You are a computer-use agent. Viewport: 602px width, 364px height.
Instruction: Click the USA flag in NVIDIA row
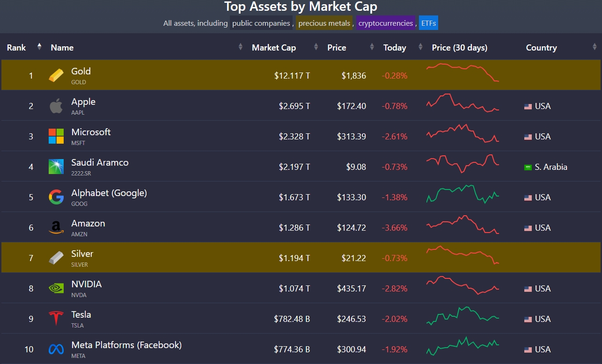pos(528,289)
